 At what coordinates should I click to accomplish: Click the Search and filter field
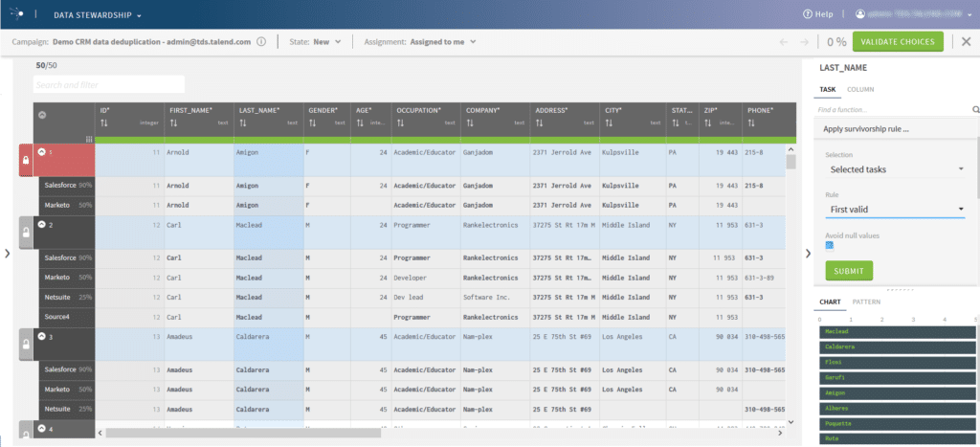[108, 85]
